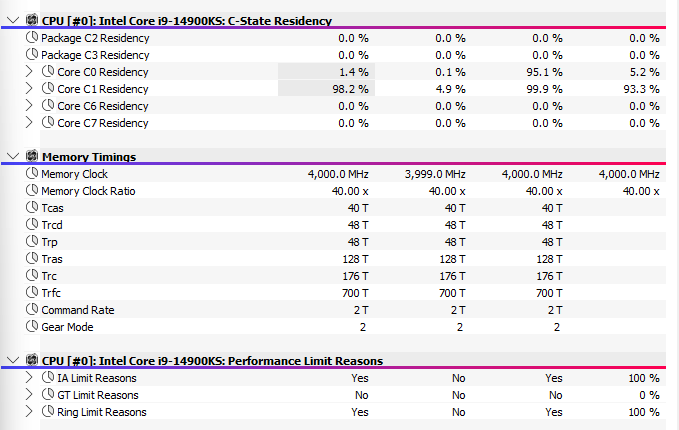Collapse the C-State Residency section
This screenshot has height=430, width=679.
pos(13,20)
